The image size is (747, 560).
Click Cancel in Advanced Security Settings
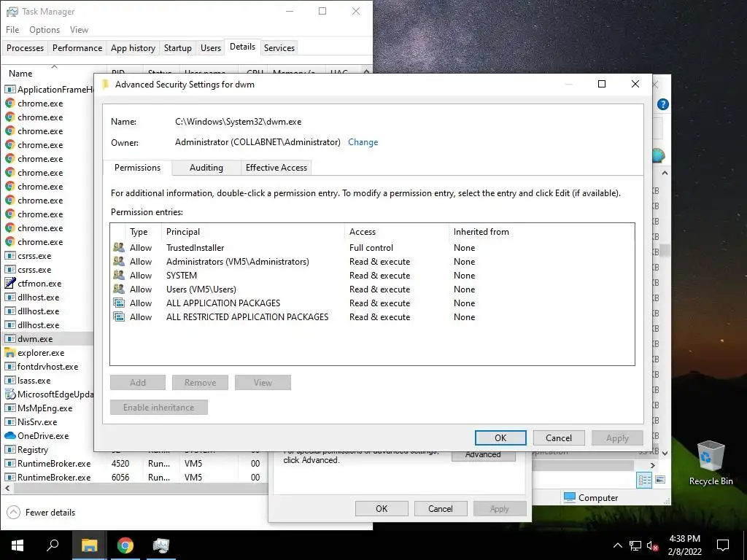pos(558,438)
